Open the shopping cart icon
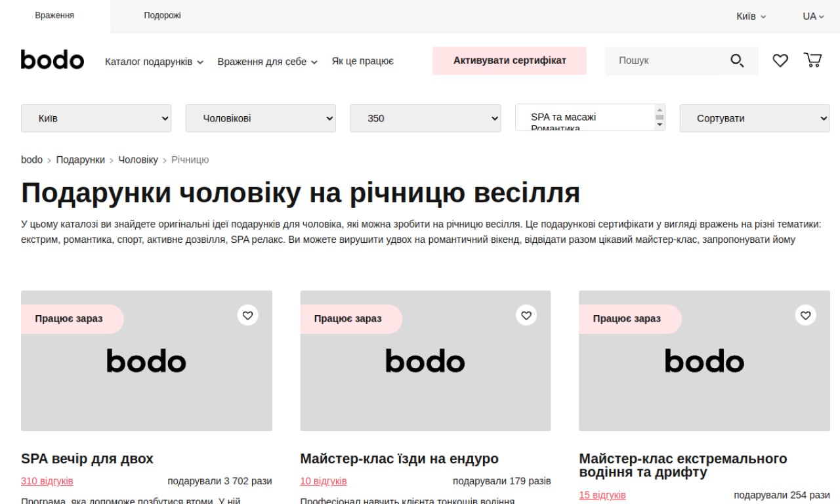840x504 pixels. coord(812,60)
